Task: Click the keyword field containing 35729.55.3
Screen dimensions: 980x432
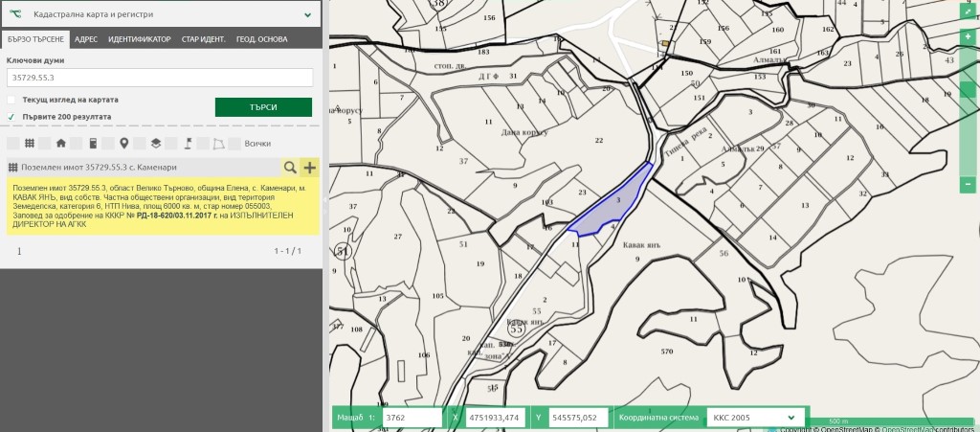Action: (160, 78)
